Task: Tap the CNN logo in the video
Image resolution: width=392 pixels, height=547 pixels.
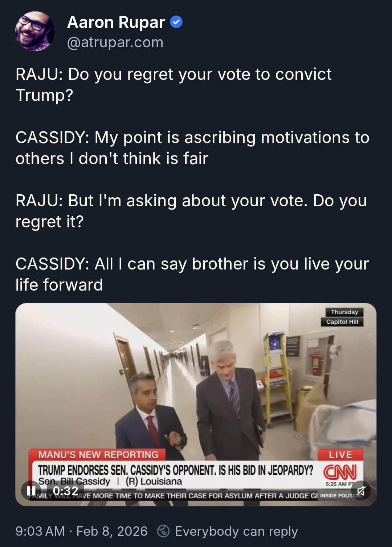Action: pos(340,472)
